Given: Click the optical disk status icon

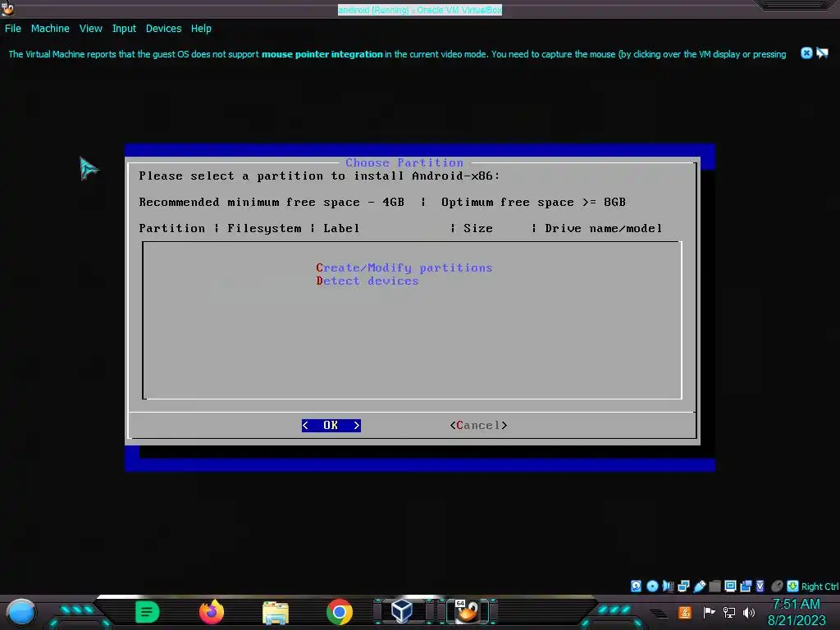Looking at the screenshot, I should tap(652, 586).
